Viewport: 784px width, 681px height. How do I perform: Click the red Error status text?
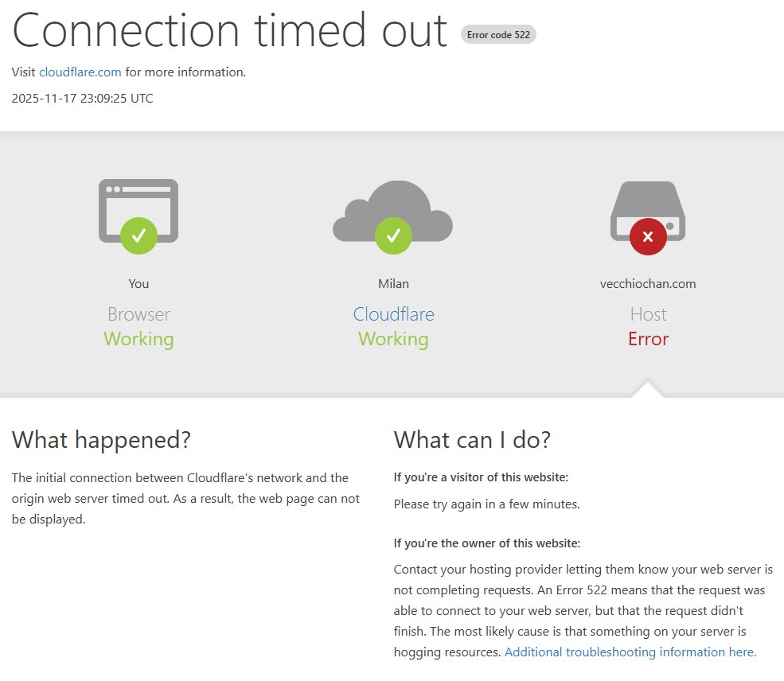(648, 339)
